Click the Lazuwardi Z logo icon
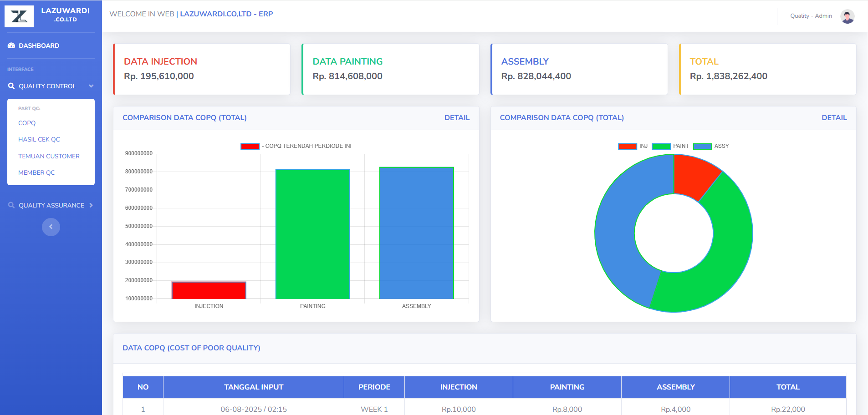 [x=19, y=16]
